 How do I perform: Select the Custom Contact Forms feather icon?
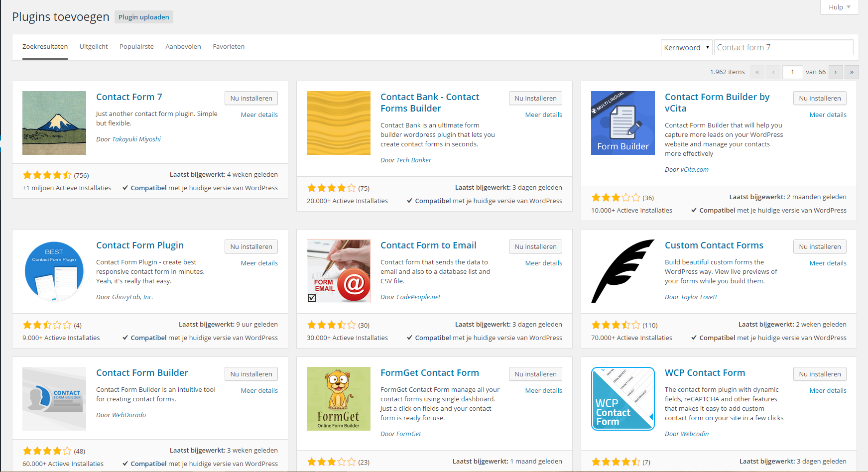[622, 271]
